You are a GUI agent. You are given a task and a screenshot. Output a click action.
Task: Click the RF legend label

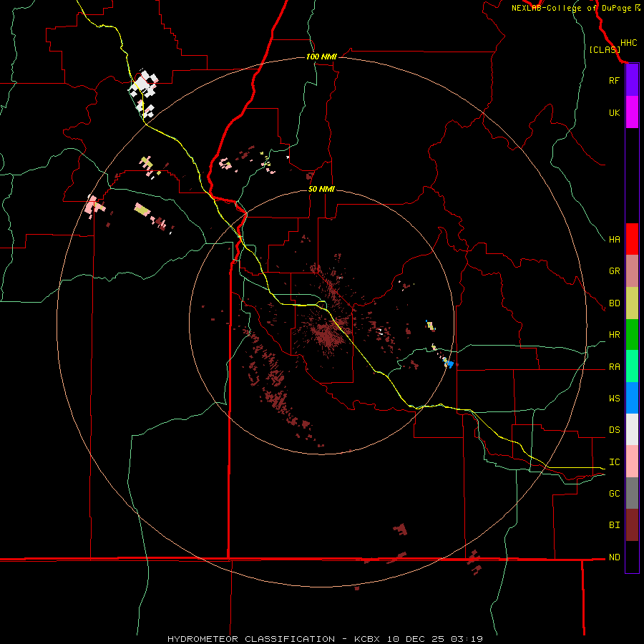coord(614,80)
